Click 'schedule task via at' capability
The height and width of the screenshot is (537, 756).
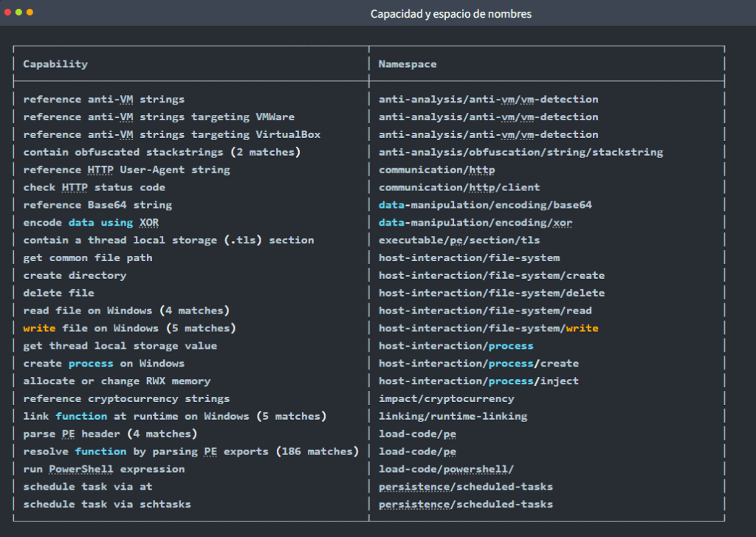pyautogui.click(x=88, y=487)
